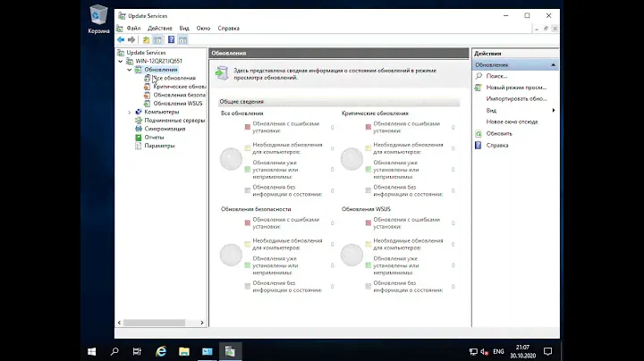Click the blue Help toolbar icon
The width and height of the screenshot is (644, 361).
[172, 40]
